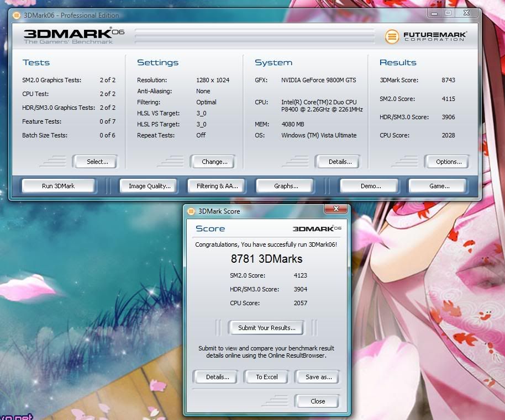Open the Image Quality tool
This screenshot has width=505, height=420.
(149, 186)
